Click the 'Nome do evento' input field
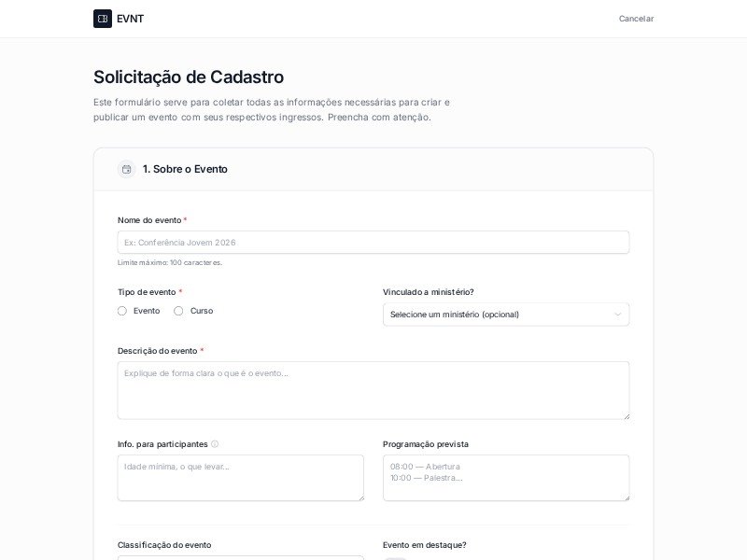Screen dimensions: 747x560 tap(373, 242)
